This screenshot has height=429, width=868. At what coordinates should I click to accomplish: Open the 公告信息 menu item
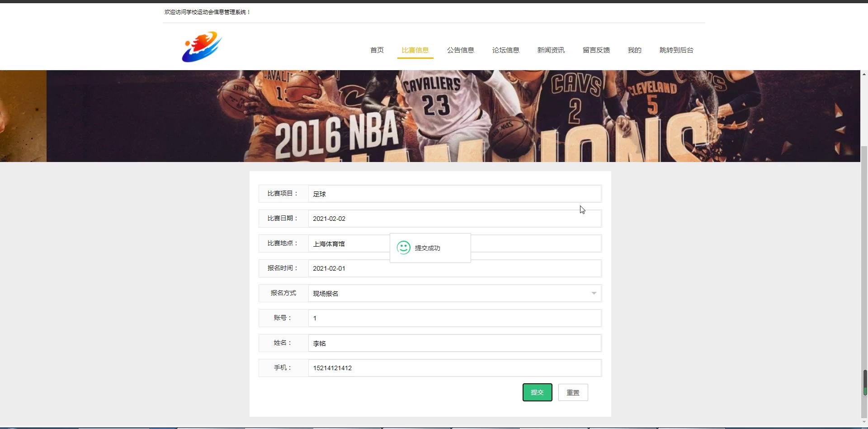tap(460, 50)
